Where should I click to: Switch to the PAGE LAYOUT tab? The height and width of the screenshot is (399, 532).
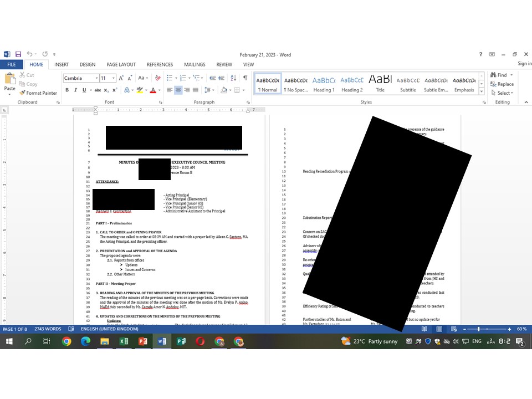121,64
